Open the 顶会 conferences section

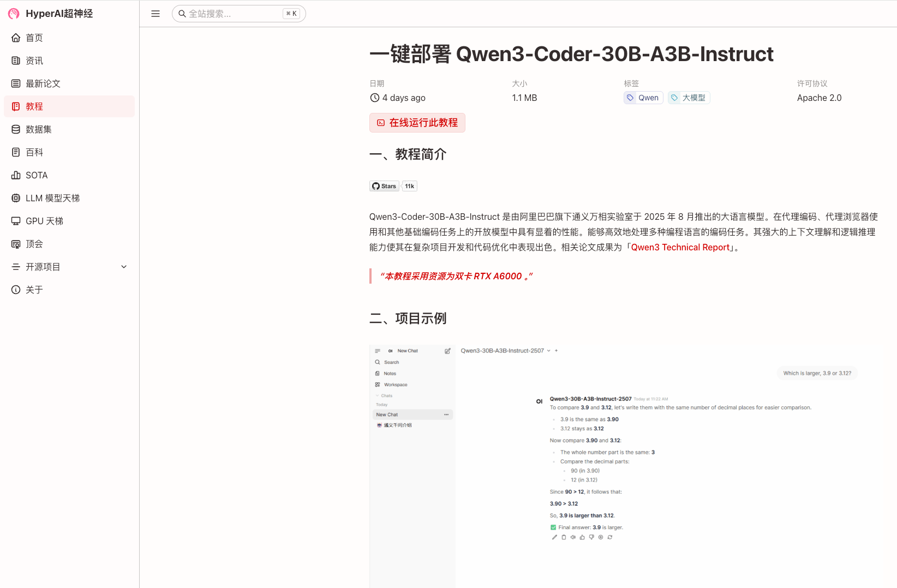coord(34,244)
